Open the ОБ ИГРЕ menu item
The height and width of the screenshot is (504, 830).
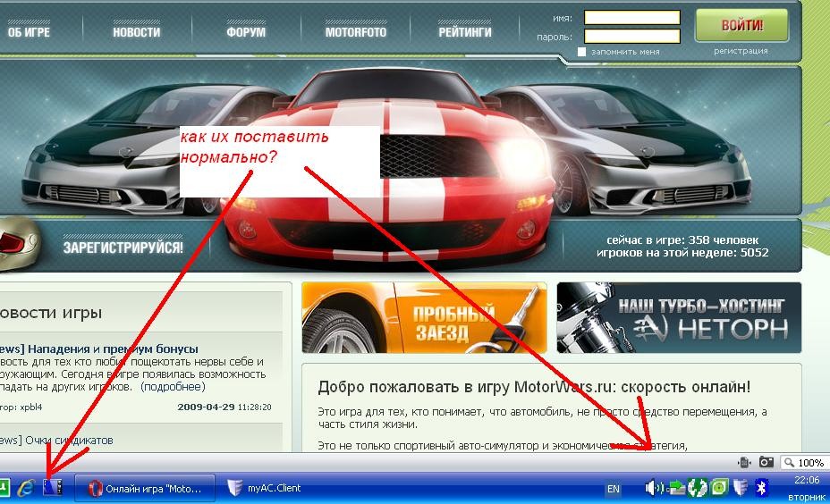click(x=28, y=32)
